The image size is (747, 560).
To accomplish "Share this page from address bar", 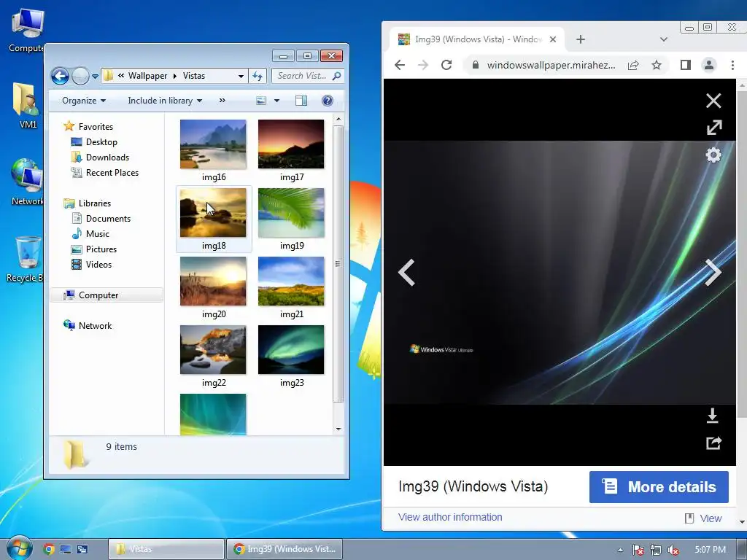I will (x=633, y=65).
